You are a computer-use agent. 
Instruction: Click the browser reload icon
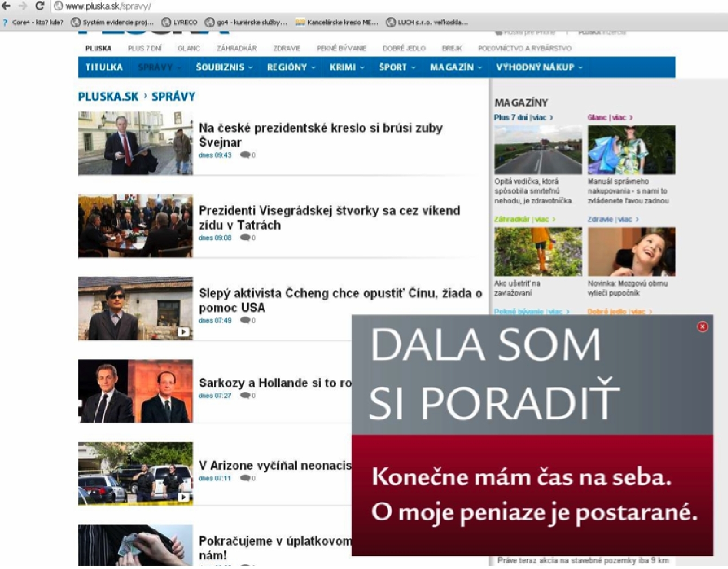[x=40, y=6]
